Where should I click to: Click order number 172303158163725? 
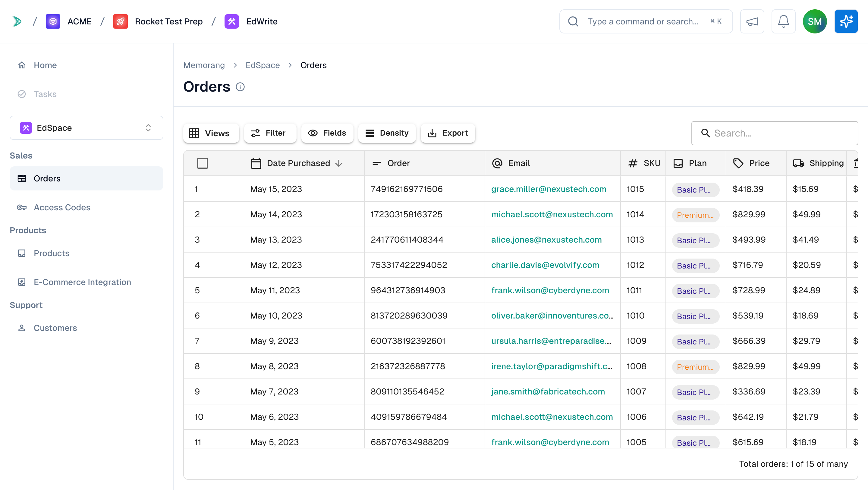click(x=406, y=214)
